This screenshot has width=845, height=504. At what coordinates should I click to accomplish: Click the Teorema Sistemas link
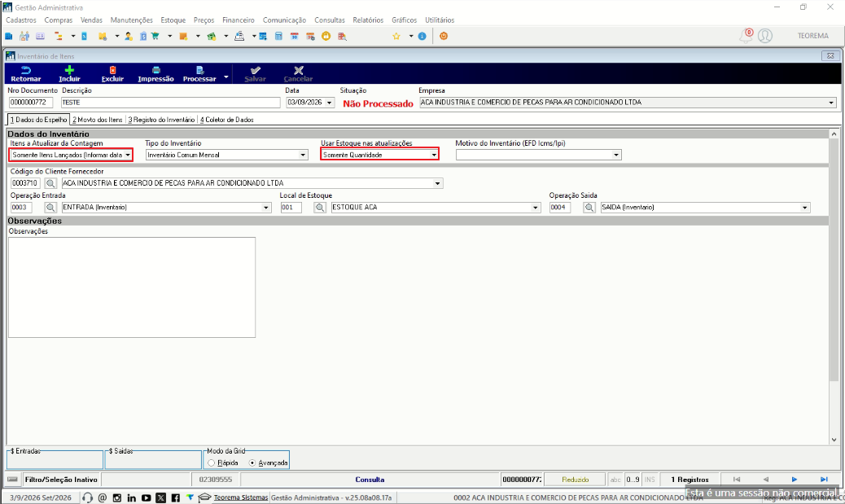coord(241,497)
